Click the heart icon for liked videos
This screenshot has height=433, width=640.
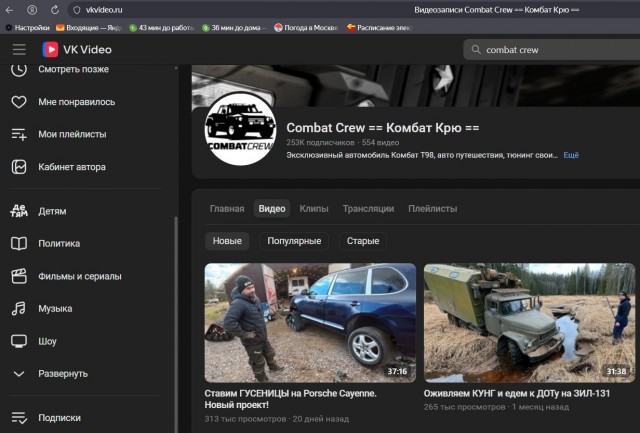pos(19,102)
